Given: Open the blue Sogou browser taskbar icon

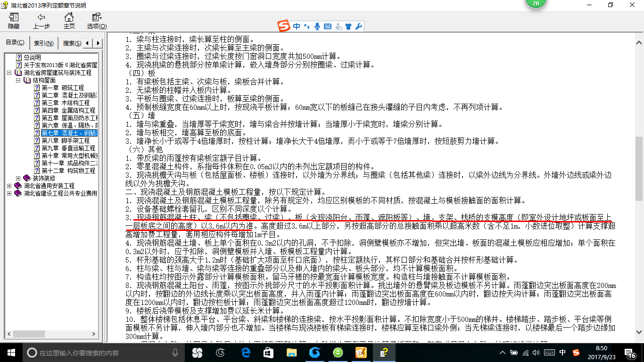Looking at the screenshot, I should click(x=314, y=353).
